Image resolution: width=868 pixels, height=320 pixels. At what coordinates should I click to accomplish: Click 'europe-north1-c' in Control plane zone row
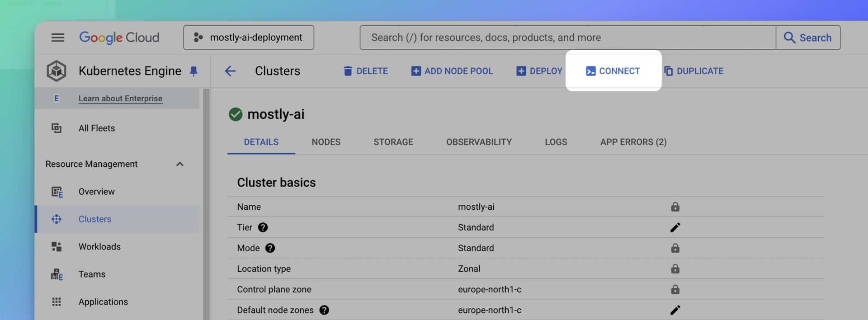click(x=490, y=289)
